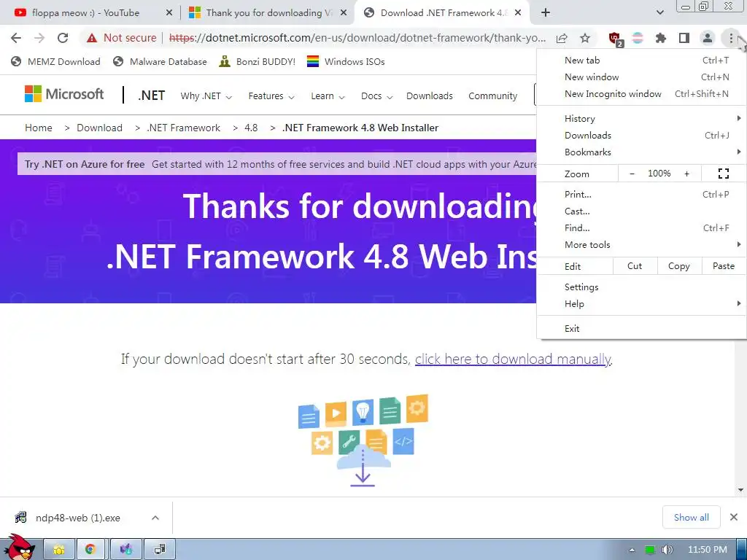Screen dimensions: 747x560
Task: Open Downloads from the Chrome menu
Action: pos(641,135)
